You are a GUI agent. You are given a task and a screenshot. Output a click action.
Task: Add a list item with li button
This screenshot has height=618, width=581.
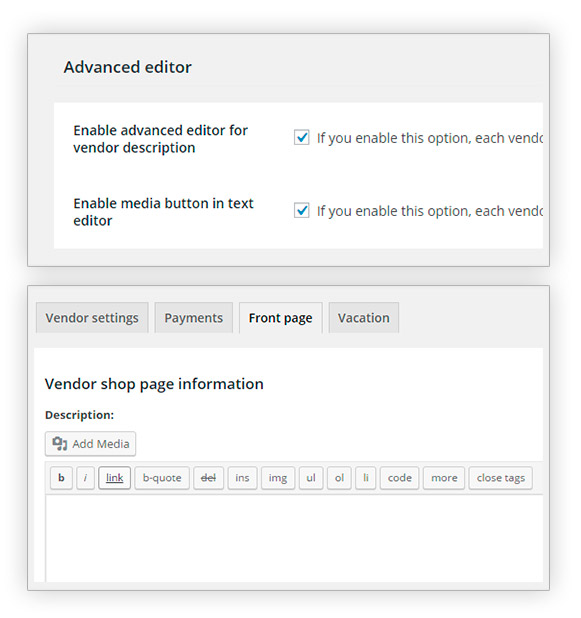tap(365, 478)
